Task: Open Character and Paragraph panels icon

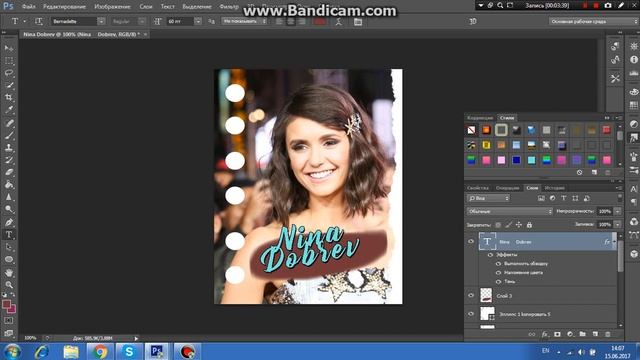Action: [358, 22]
